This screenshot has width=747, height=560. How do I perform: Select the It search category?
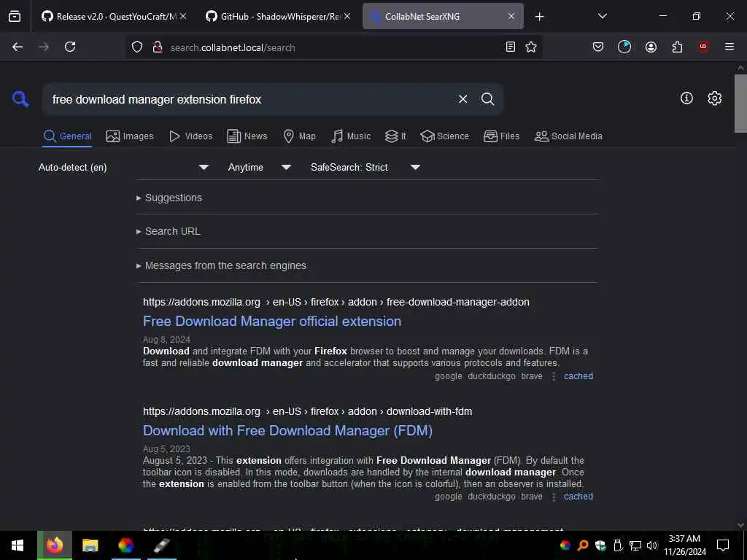(395, 136)
